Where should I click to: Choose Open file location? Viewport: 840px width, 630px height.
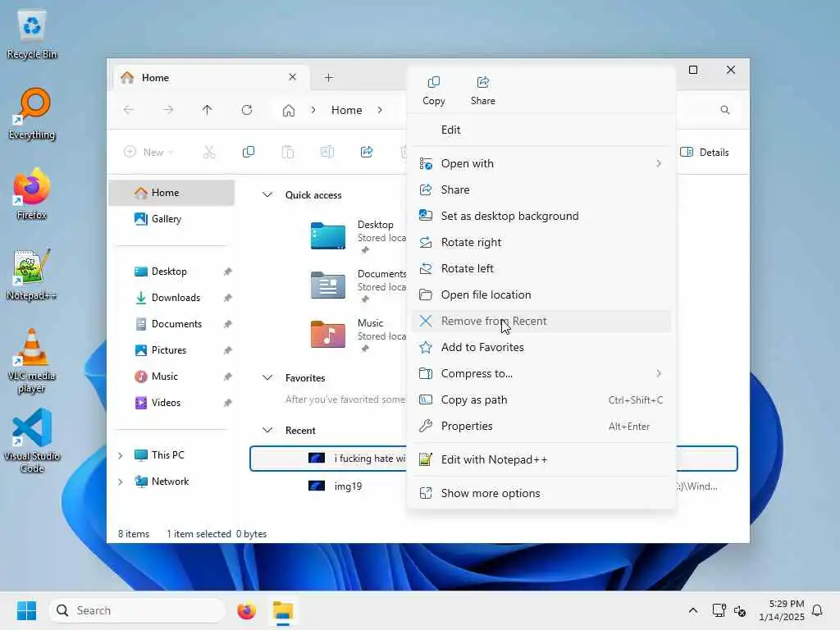pyautogui.click(x=541, y=294)
